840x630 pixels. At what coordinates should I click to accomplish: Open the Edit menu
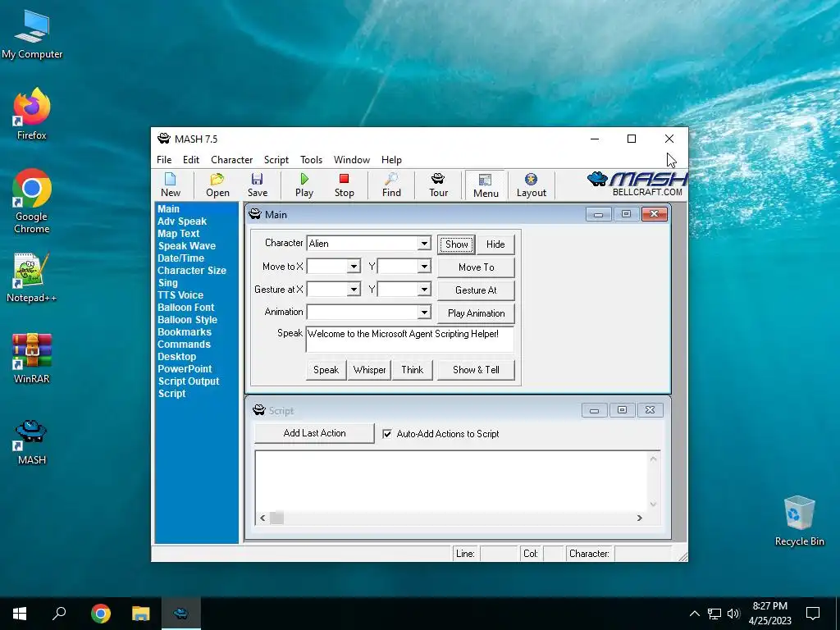(190, 160)
